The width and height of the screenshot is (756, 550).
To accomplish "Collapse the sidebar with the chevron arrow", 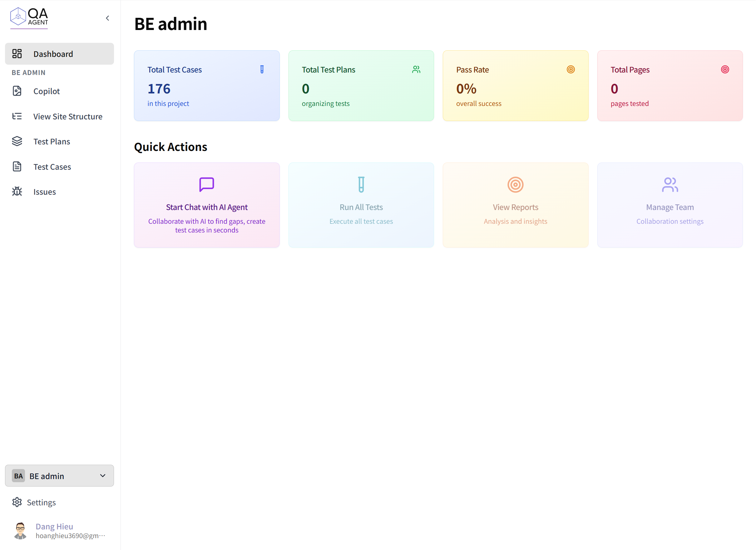I will [107, 18].
